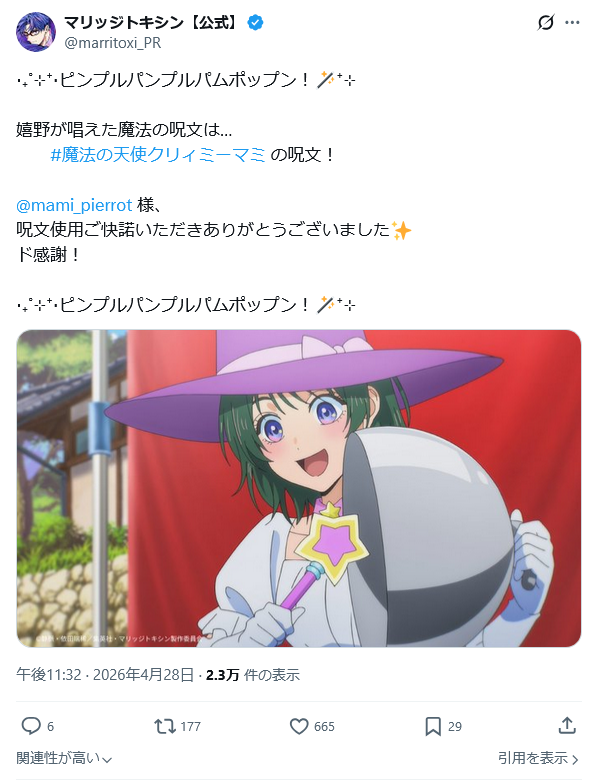Expand the 関連性が高い sort dropdown
This screenshot has height=780, width=598.
coord(64,759)
